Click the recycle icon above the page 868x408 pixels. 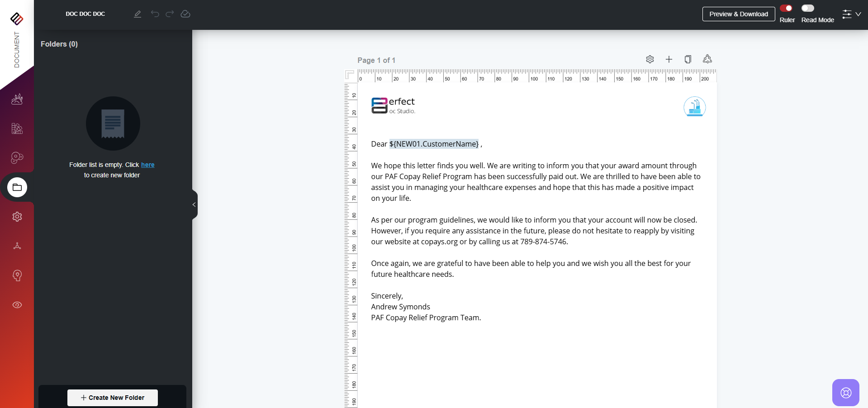(x=707, y=59)
